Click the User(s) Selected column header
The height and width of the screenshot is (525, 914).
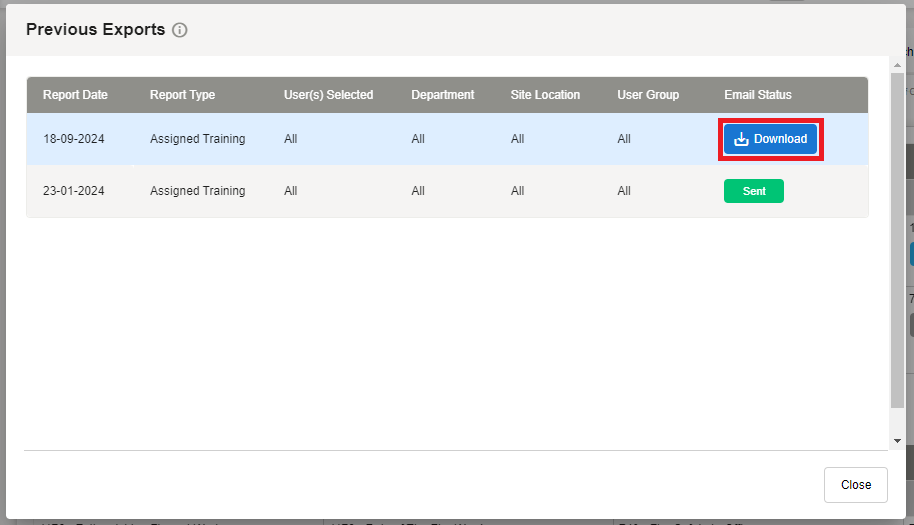328,95
